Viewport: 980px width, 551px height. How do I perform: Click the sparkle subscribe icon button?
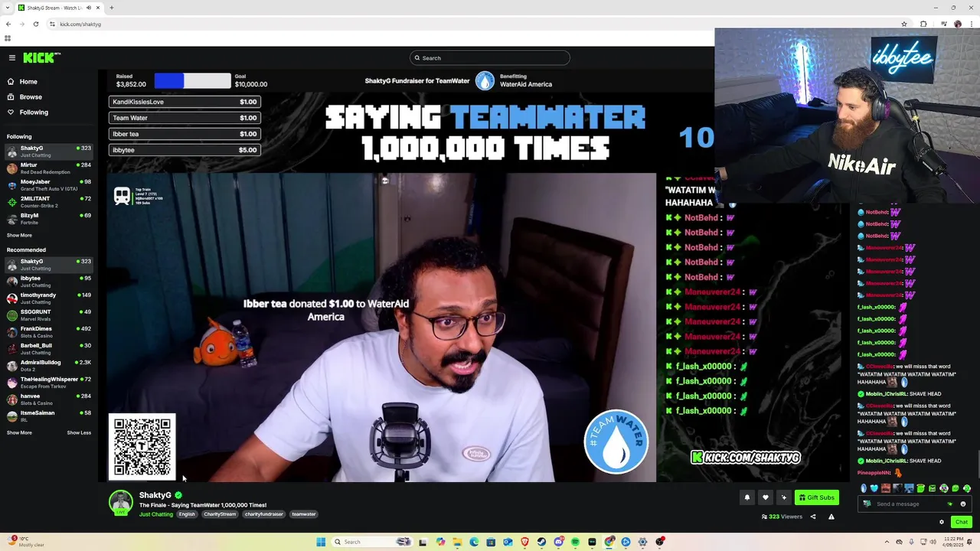click(783, 497)
